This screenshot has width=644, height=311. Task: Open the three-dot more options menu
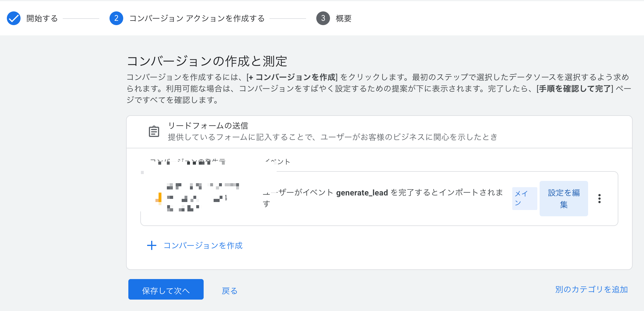coord(600,199)
